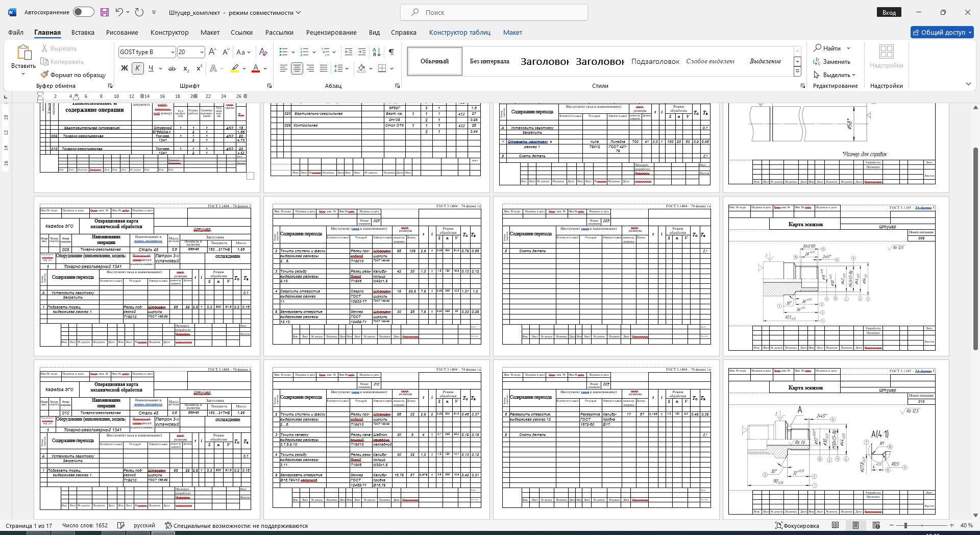The height and width of the screenshot is (535, 980).
Task: Click the Поиск search field
Action: pyautogui.click(x=494, y=12)
